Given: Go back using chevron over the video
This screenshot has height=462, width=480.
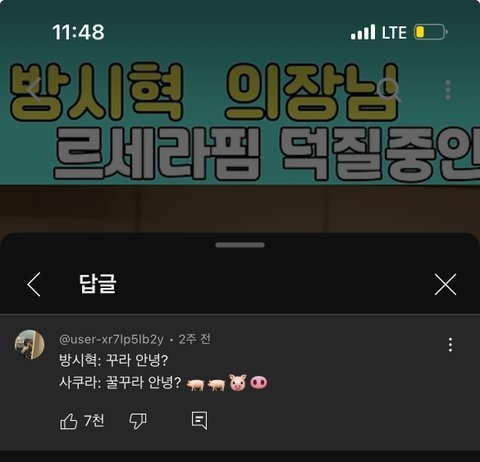Looking at the screenshot, I should [35, 90].
